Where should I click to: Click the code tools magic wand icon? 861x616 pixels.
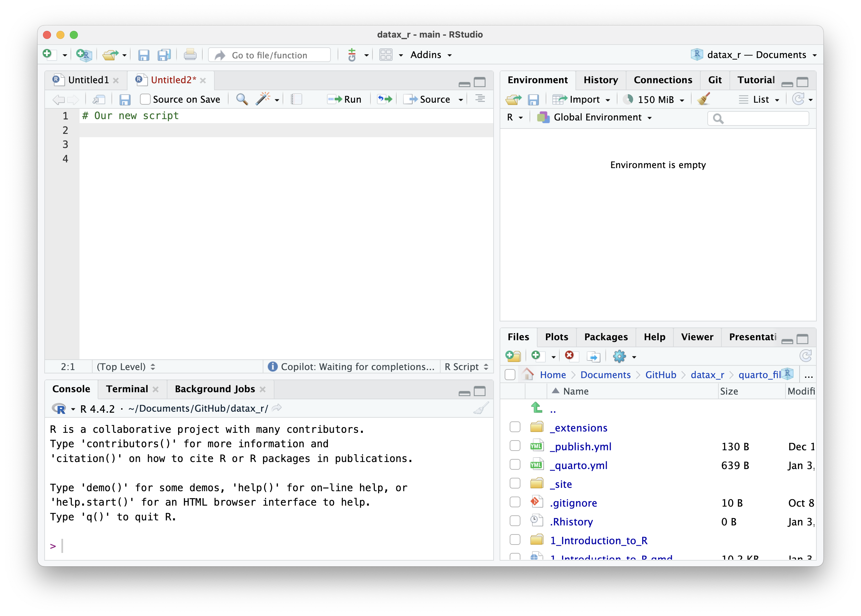[263, 99]
